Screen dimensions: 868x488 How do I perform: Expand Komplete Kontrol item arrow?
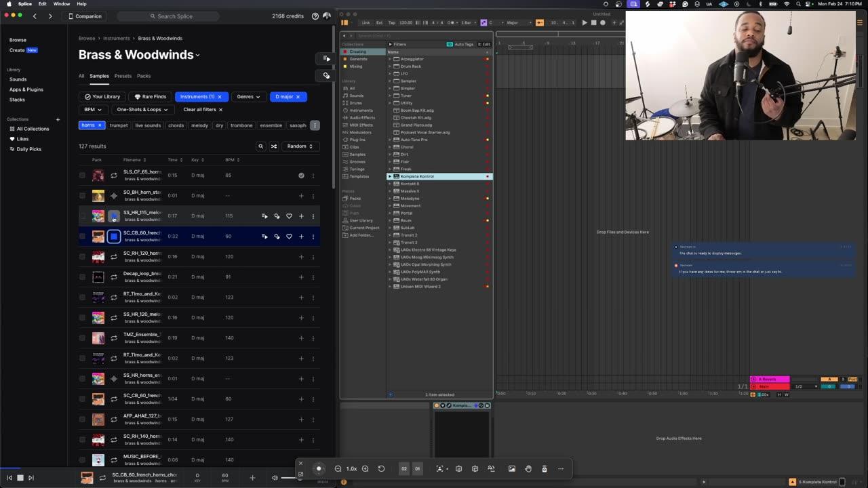(390, 176)
